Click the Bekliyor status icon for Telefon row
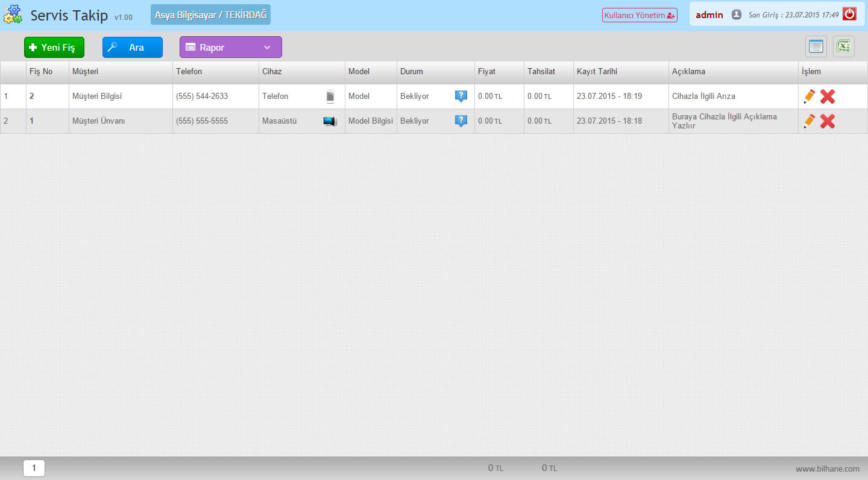868x480 pixels. click(x=461, y=96)
